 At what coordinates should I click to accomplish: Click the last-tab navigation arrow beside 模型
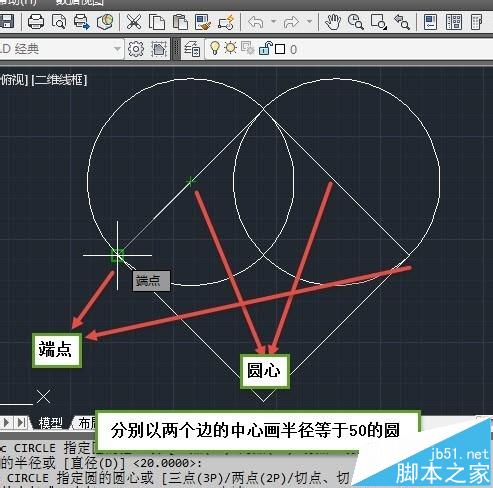(x=21, y=423)
